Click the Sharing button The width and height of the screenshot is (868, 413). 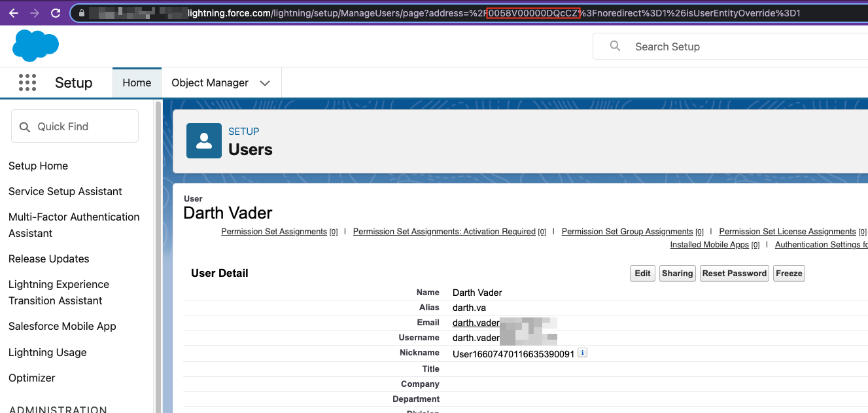pyautogui.click(x=677, y=274)
